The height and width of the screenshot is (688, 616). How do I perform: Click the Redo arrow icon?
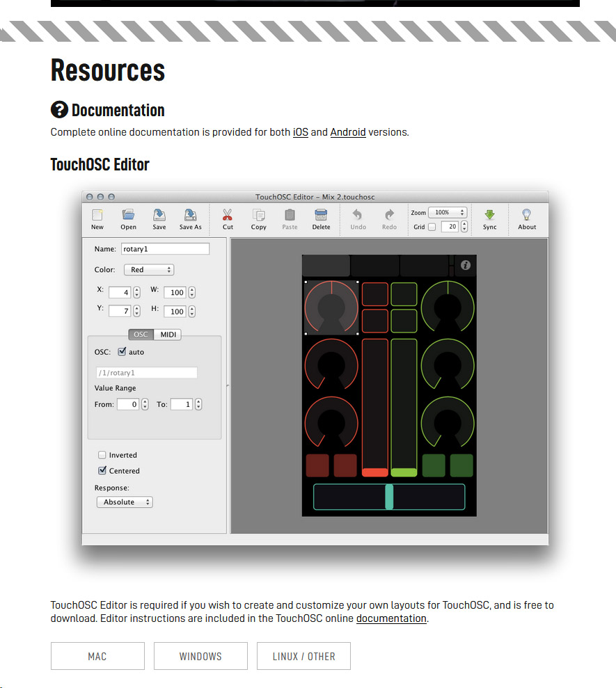coord(389,215)
